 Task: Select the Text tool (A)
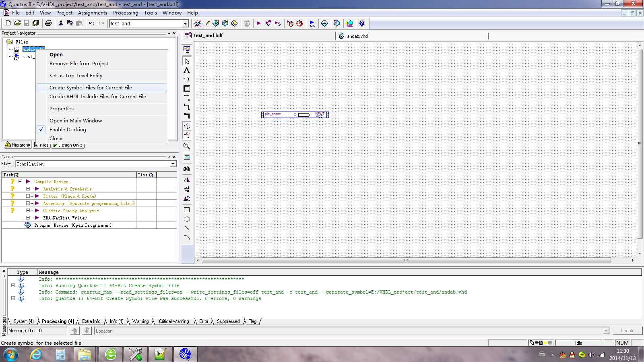click(187, 70)
